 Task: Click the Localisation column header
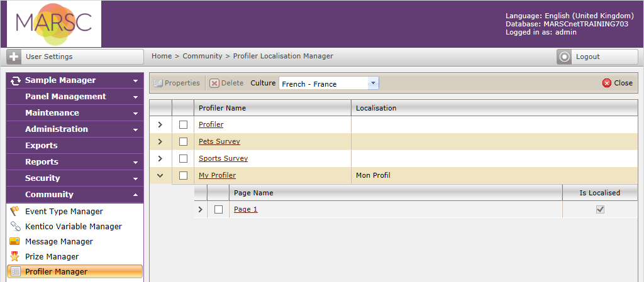494,108
